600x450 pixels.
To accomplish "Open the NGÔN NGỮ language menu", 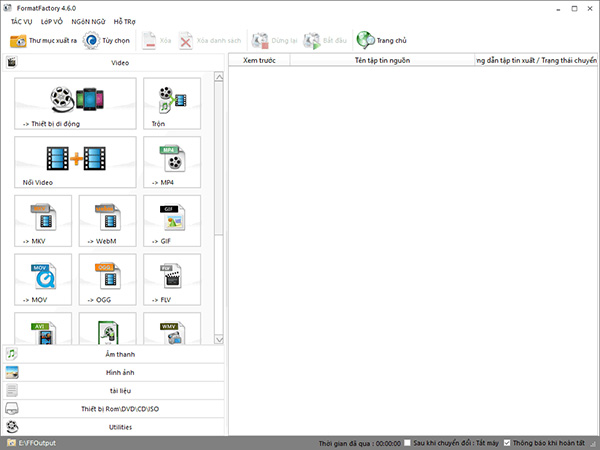I will (88, 21).
